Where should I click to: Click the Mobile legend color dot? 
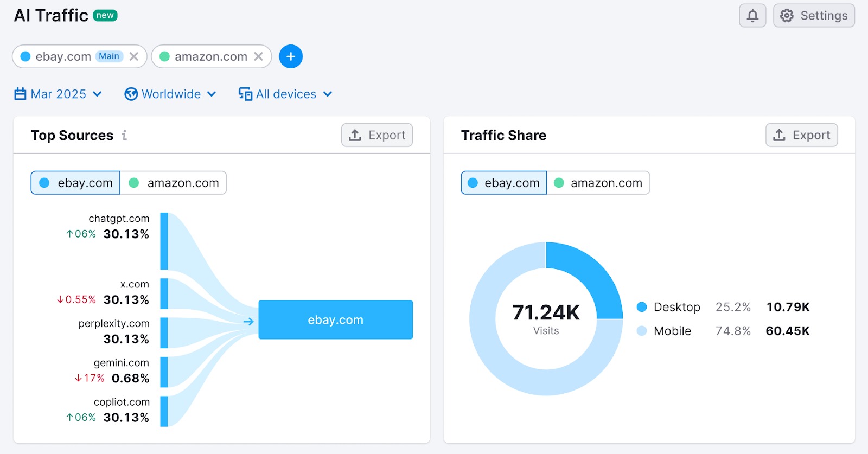pyautogui.click(x=642, y=331)
